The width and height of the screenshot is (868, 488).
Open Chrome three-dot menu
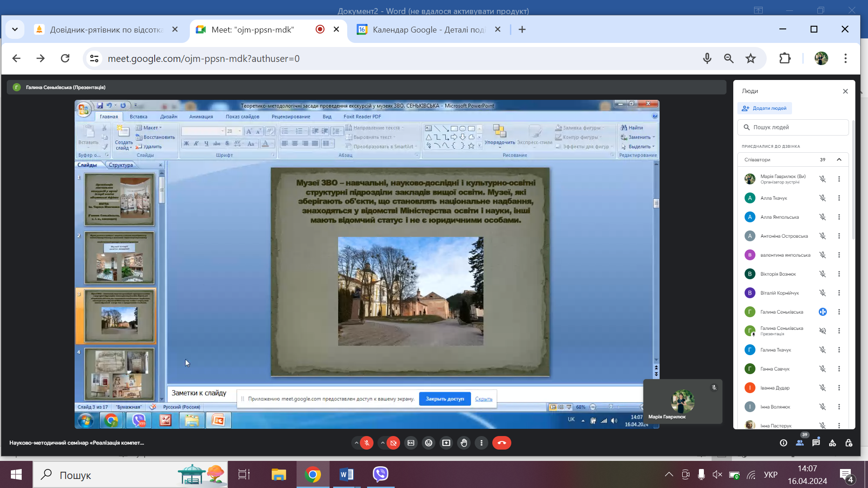845,58
